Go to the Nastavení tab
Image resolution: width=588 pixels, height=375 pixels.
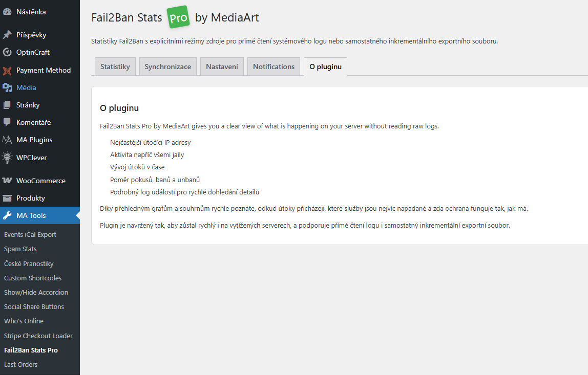click(x=222, y=67)
